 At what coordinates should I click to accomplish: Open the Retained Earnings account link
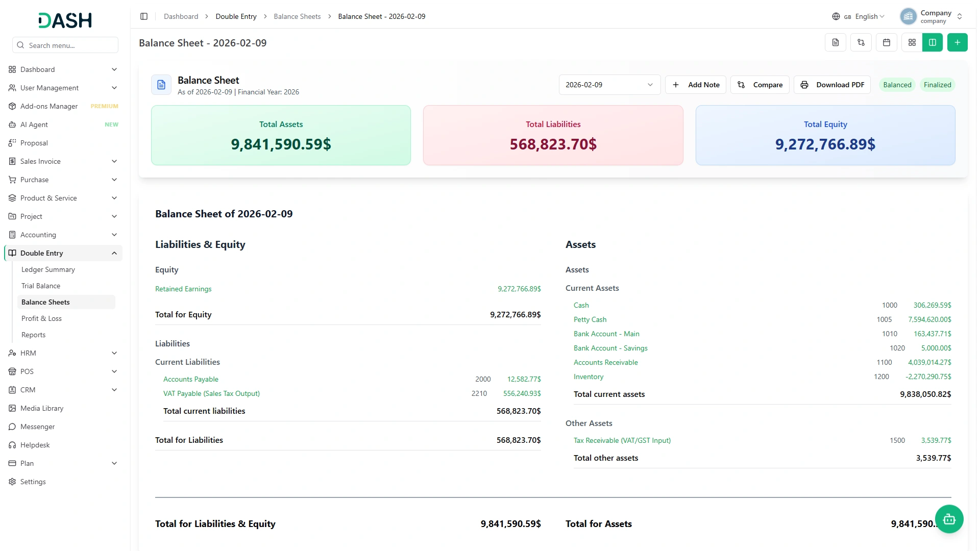pyautogui.click(x=183, y=289)
